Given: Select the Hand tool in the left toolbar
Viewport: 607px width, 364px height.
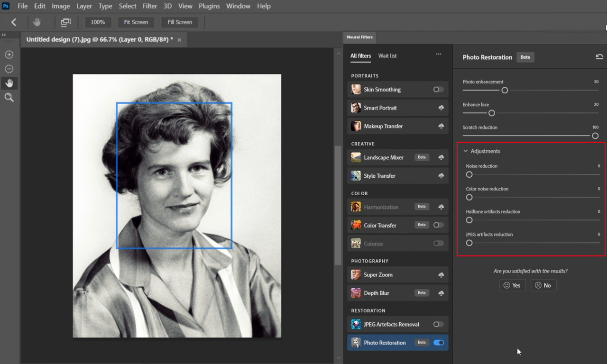Looking at the screenshot, I should (9, 83).
